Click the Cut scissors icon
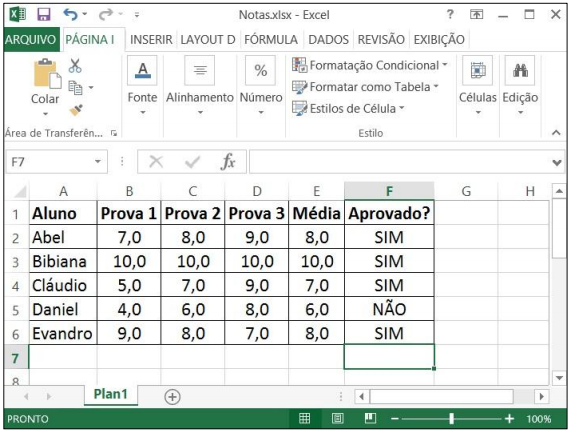The height and width of the screenshot is (432, 570). pyautogui.click(x=75, y=65)
